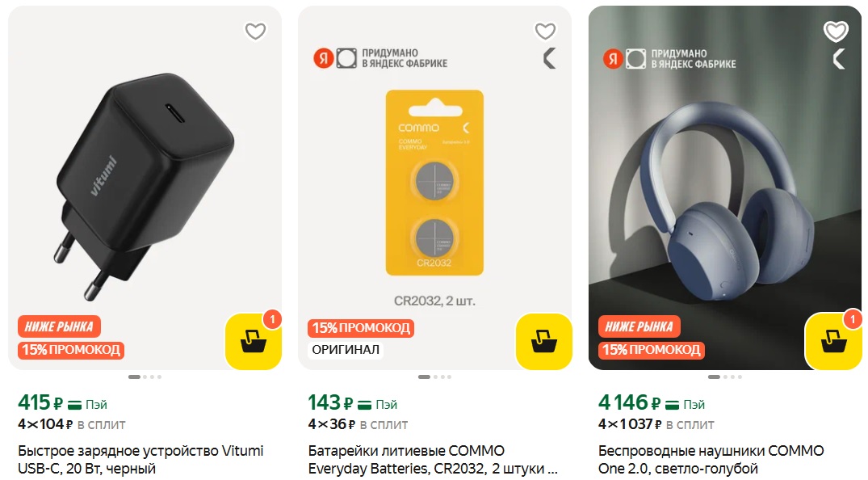Click split payment 4×1037 ₽ for headphones
Image resolution: width=868 pixels, height=480 pixels.
(656, 424)
